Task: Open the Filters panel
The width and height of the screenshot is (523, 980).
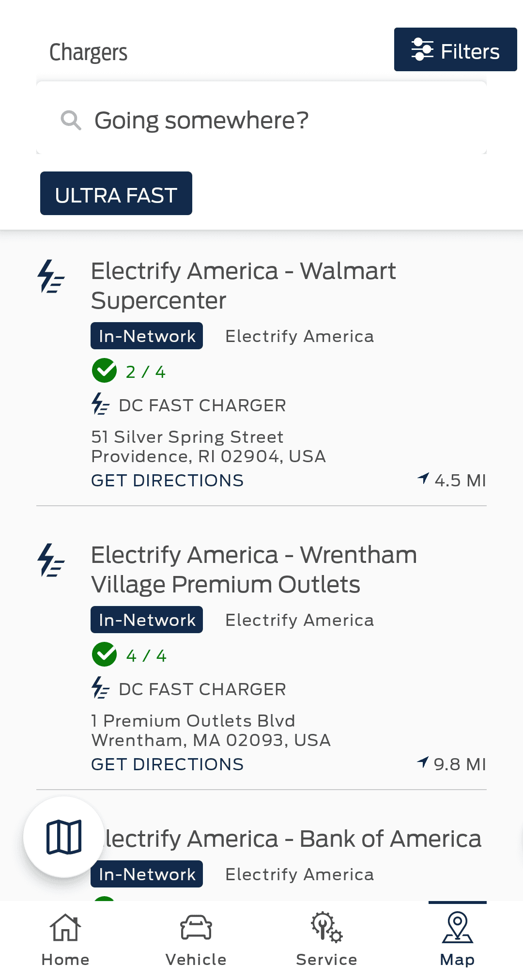Action: tap(455, 50)
